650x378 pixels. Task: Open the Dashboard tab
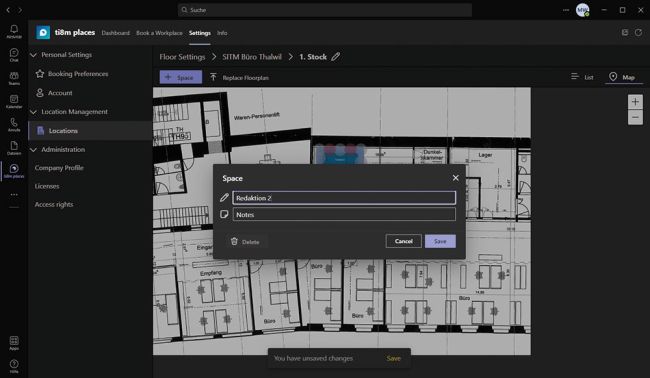[x=115, y=33]
